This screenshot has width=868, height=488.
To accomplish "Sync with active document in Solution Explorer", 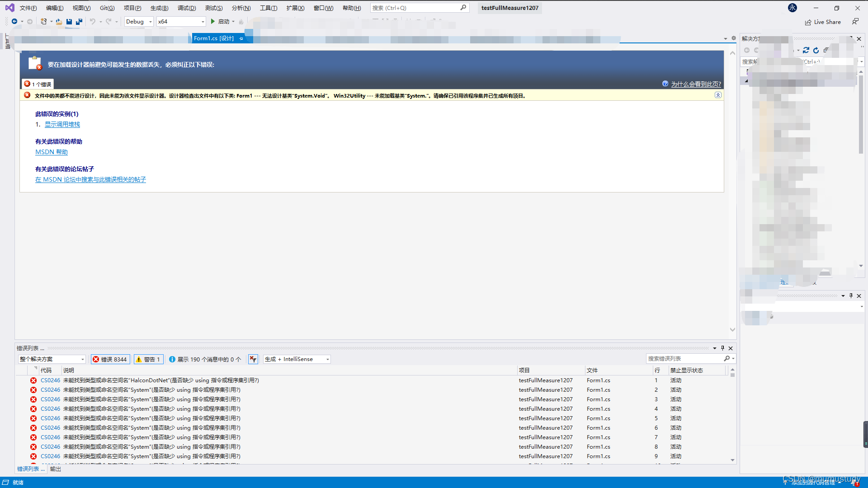I will [806, 50].
